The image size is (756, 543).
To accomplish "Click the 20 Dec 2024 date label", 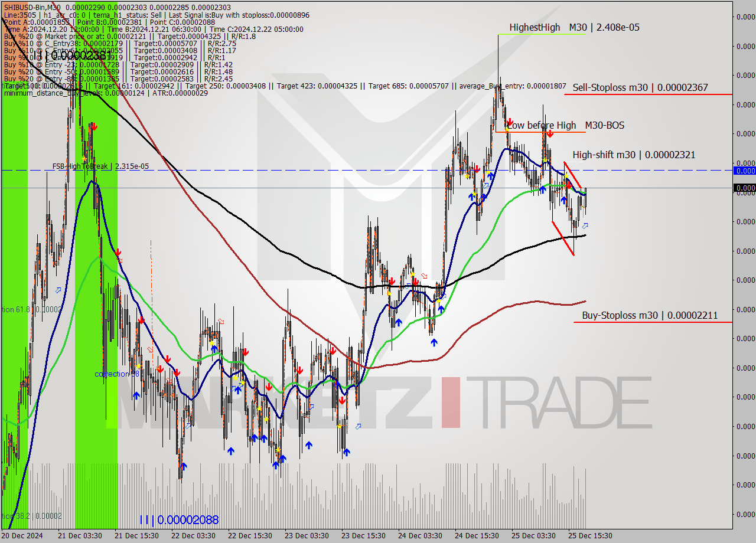I will coord(23,536).
